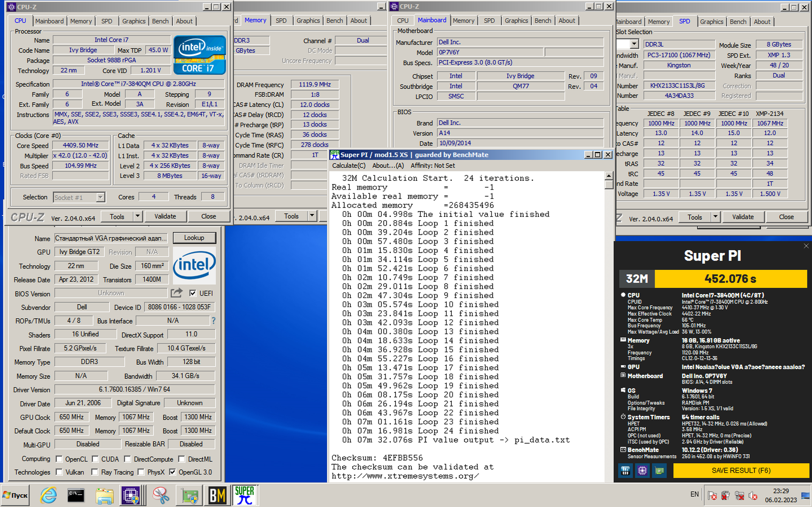
Task: Open About...(A) menu in Super PI
Action: point(388,166)
